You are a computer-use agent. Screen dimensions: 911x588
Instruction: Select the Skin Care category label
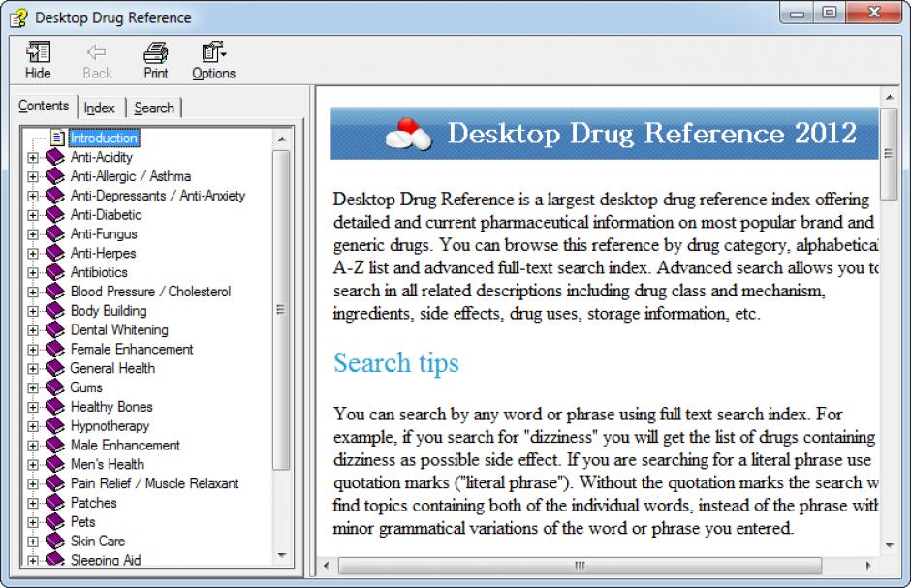(x=98, y=541)
